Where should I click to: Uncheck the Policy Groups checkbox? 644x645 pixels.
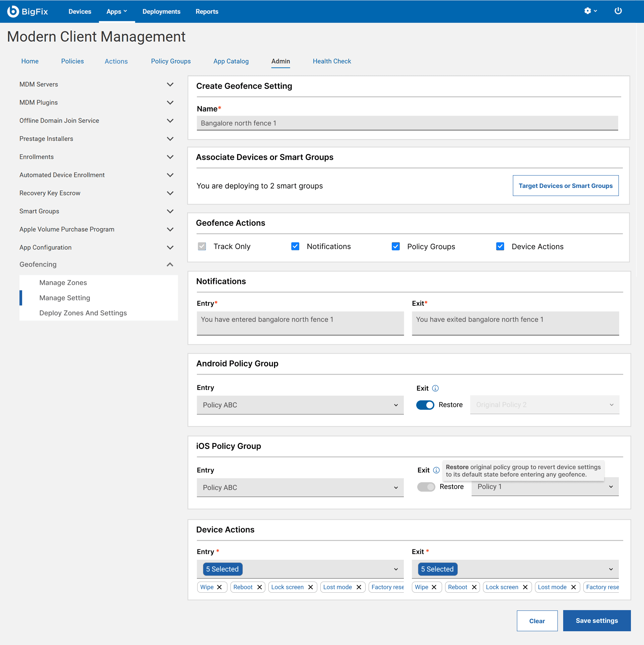(x=396, y=247)
